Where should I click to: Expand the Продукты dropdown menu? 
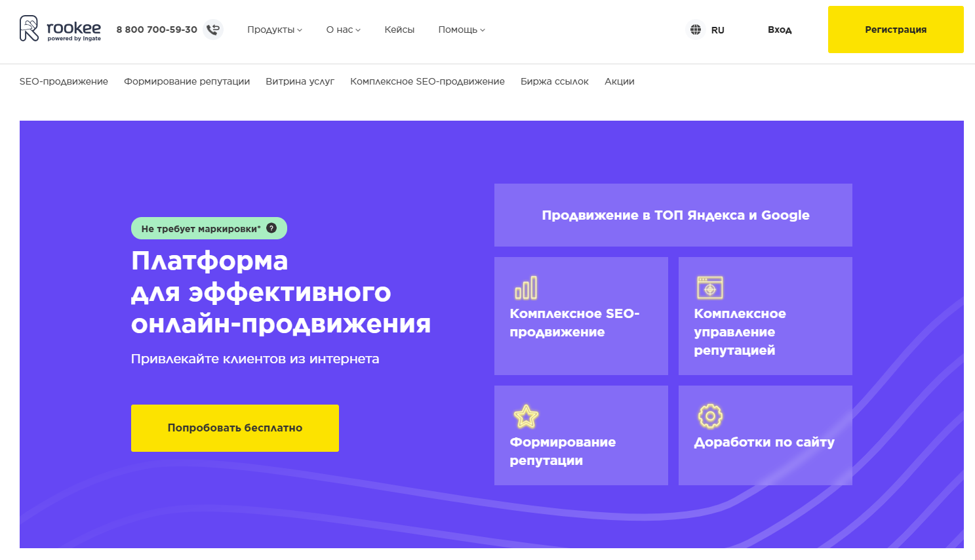point(275,30)
